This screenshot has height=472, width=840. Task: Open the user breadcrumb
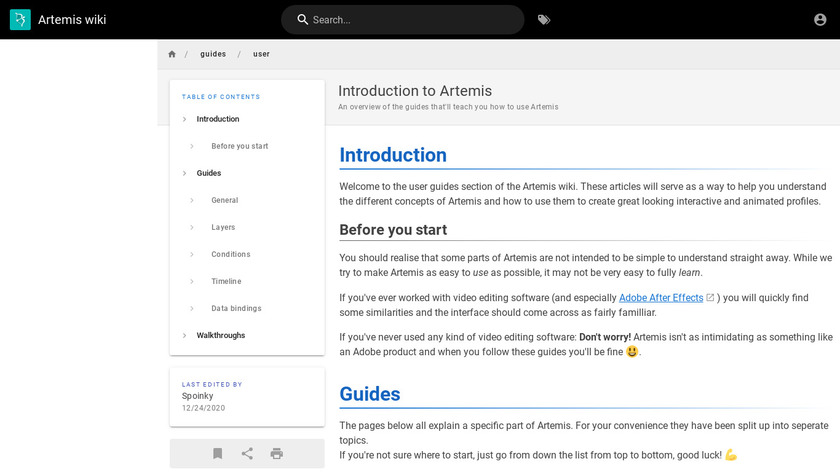261,54
